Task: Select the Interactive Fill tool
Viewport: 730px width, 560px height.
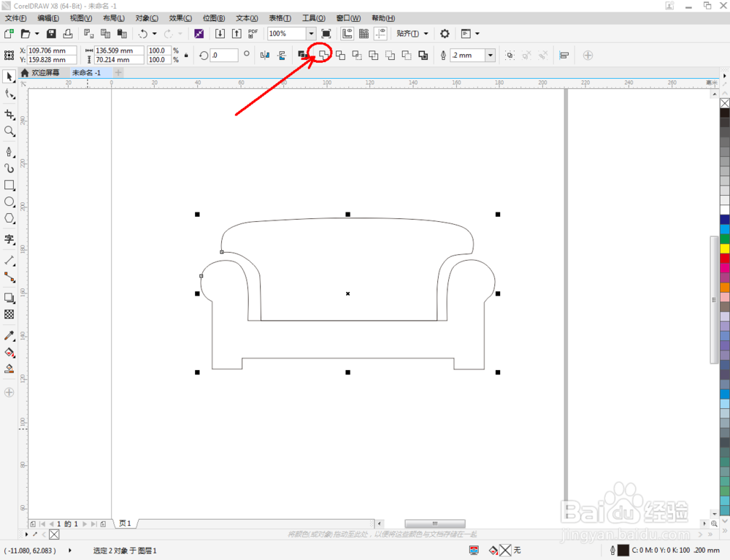Action: click(9, 353)
